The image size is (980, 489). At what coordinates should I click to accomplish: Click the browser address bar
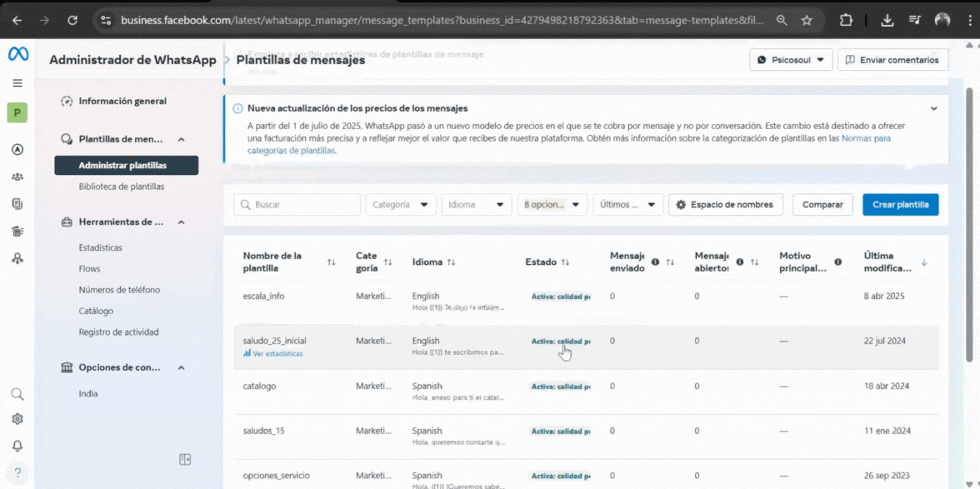pyautogui.click(x=442, y=20)
